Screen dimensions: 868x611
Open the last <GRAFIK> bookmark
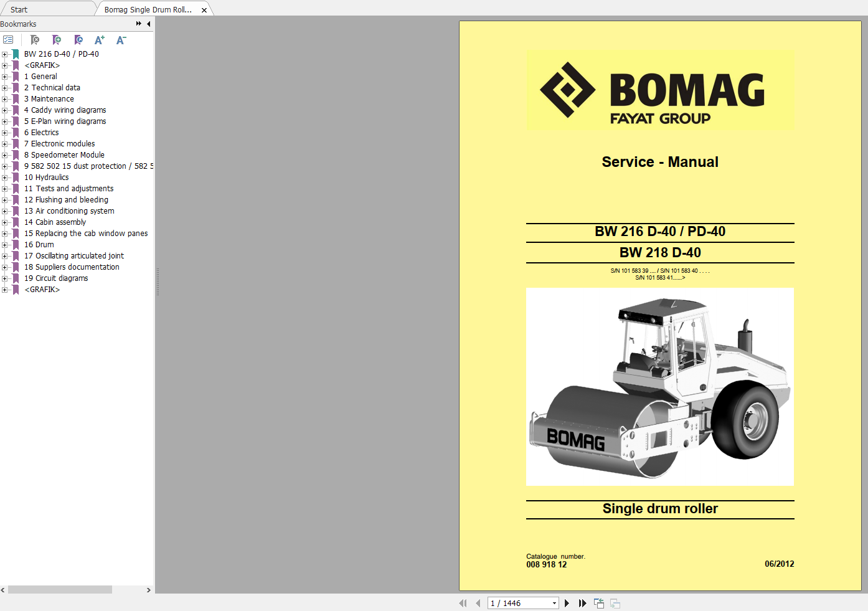click(x=42, y=290)
